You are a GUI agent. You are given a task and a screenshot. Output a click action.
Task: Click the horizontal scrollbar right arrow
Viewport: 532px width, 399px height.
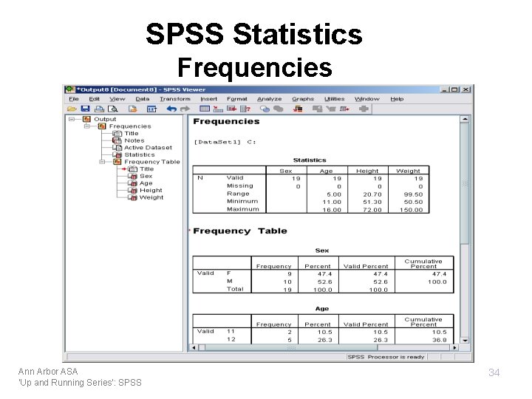pos(454,347)
